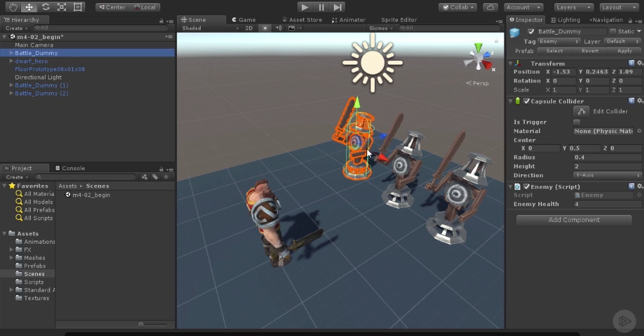Viewport: 644px width, 336px height.
Task: Select FloorPrototype08x01x08 object
Action: [x=50, y=69]
